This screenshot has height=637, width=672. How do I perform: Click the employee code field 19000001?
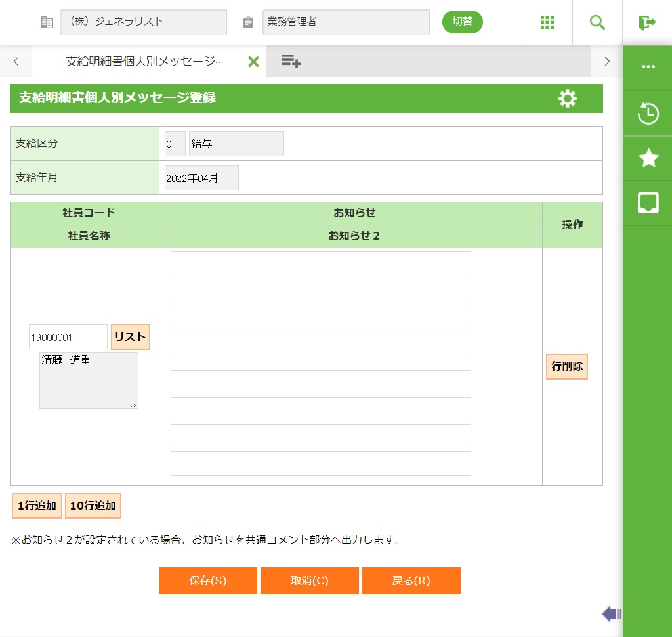tap(68, 337)
